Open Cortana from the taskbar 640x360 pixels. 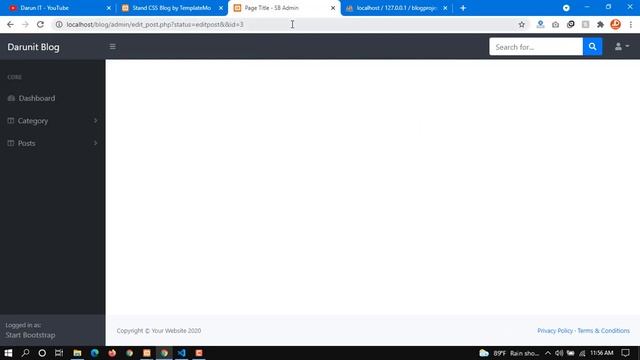42,353
